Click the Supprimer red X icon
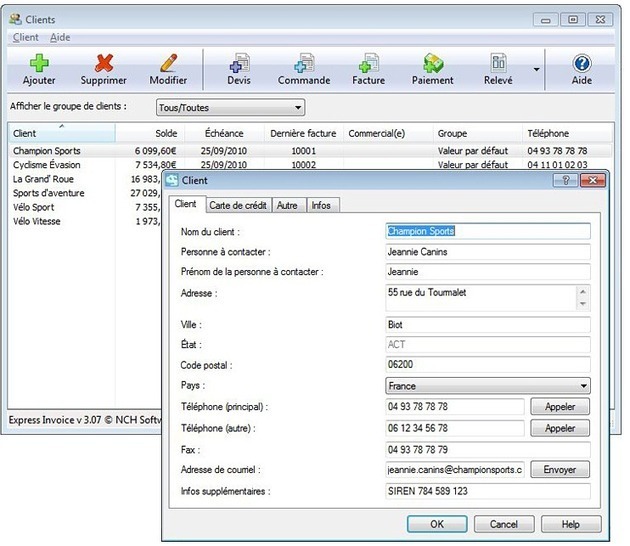630x546 pixels. pyautogui.click(x=103, y=64)
